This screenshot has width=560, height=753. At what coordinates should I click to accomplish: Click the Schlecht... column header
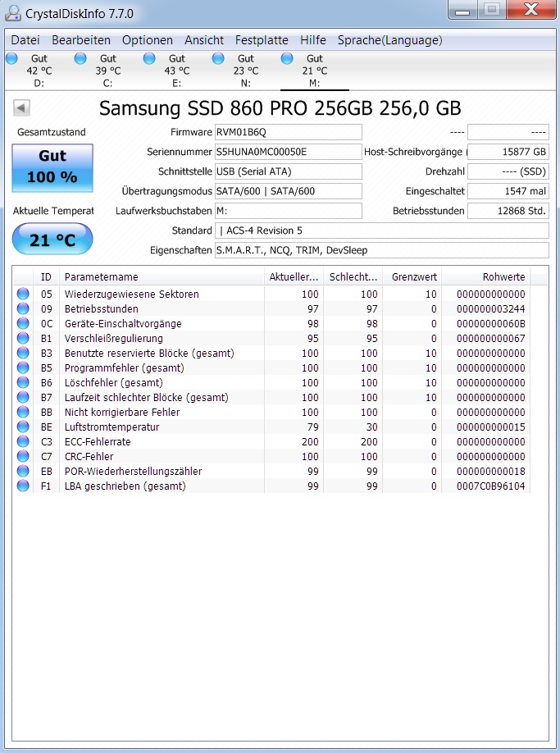353,276
